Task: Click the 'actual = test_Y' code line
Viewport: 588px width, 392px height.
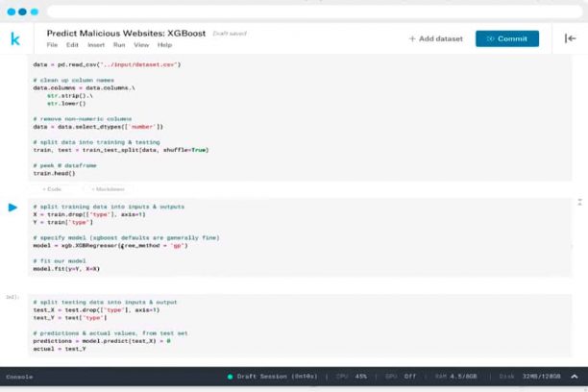Action: [x=60, y=349]
